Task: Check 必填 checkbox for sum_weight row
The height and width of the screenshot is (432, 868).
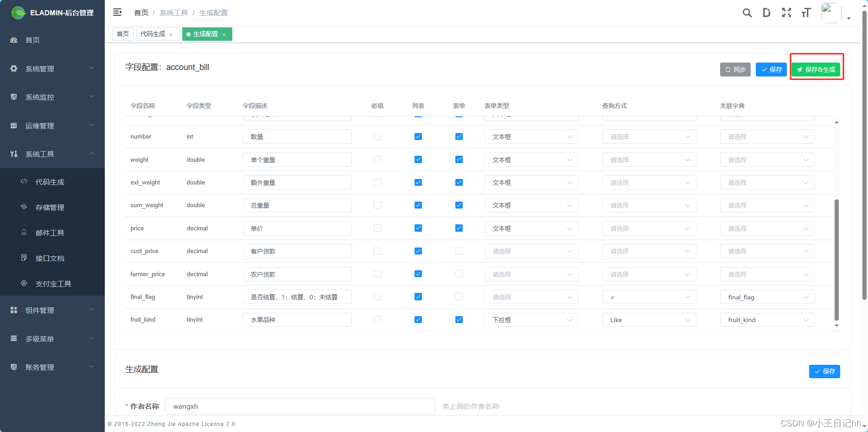Action: 377,205
